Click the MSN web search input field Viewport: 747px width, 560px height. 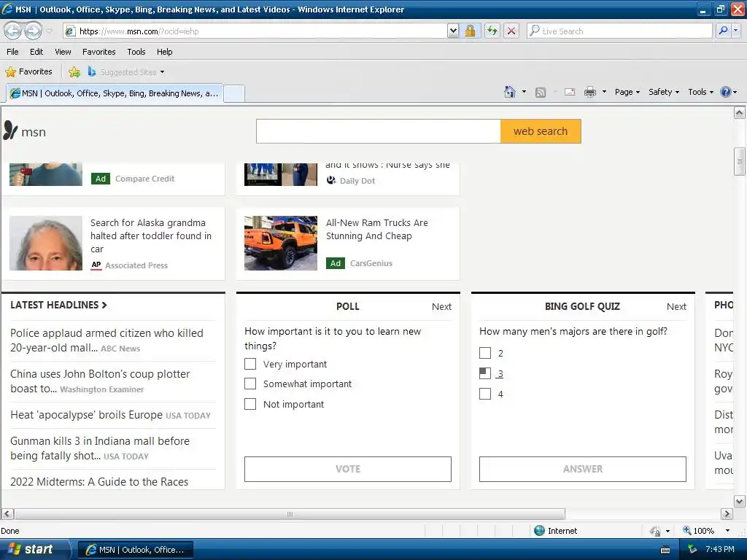click(x=379, y=131)
